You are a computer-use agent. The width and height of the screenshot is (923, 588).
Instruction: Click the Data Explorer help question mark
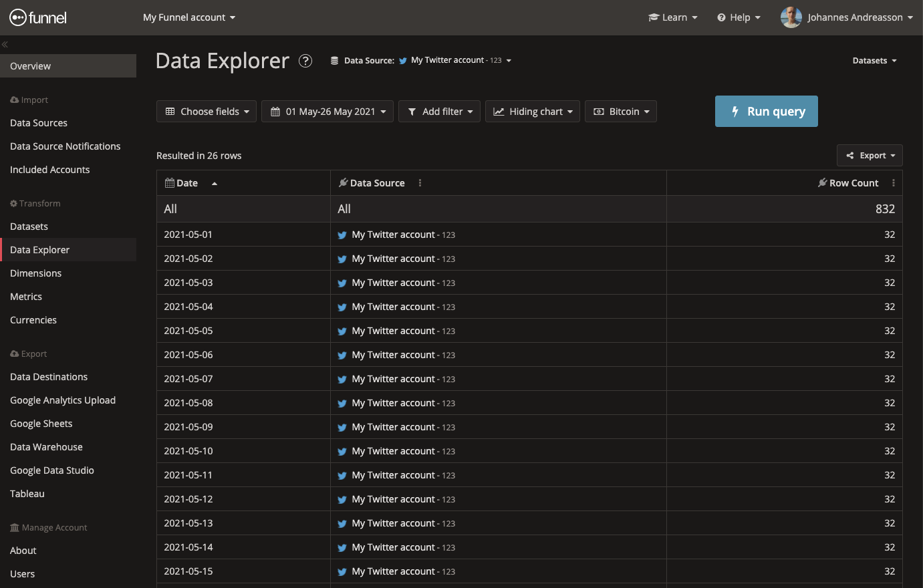[x=305, y=61]
